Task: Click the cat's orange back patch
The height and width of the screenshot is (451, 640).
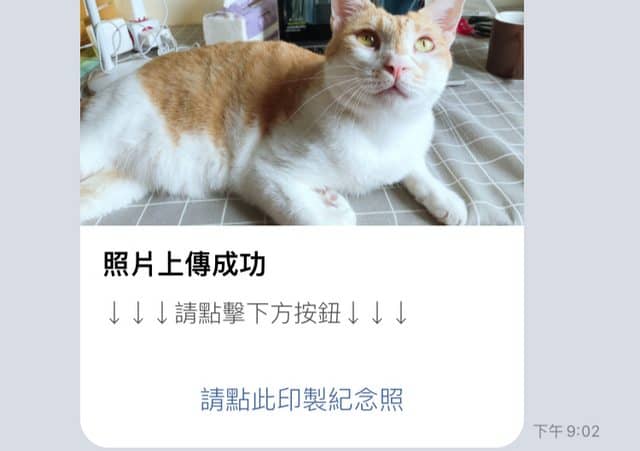Action: (x=229, y=88)
